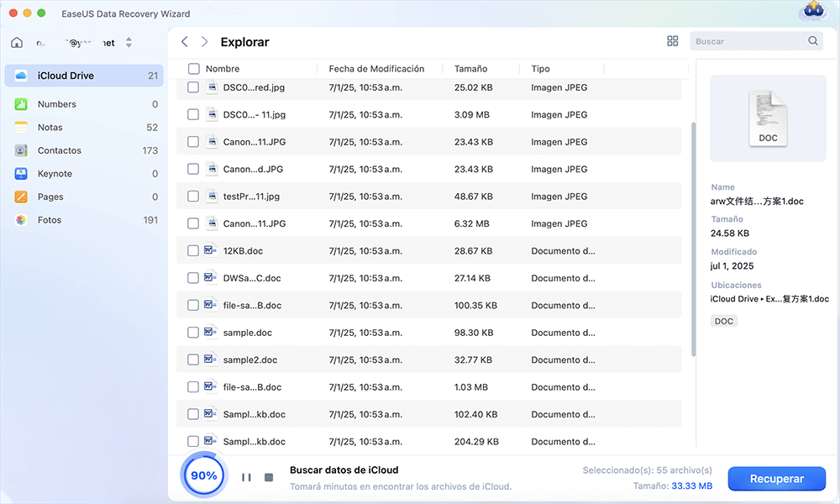Click inside the Buscar search field
This screenshot has width=840, height=504.
pyautogui.click(x=748, y=40)
